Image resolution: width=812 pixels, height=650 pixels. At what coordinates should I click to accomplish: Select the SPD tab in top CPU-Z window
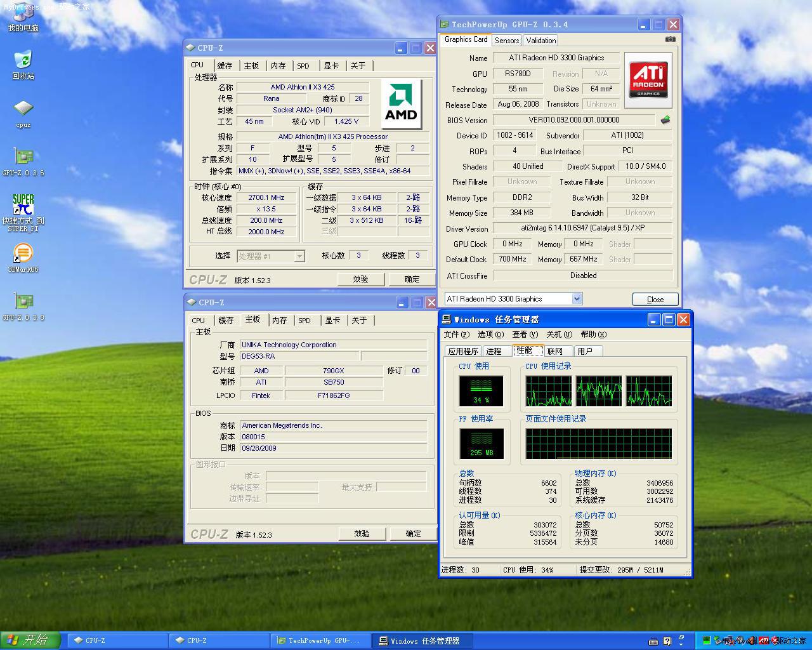point(303,66)
